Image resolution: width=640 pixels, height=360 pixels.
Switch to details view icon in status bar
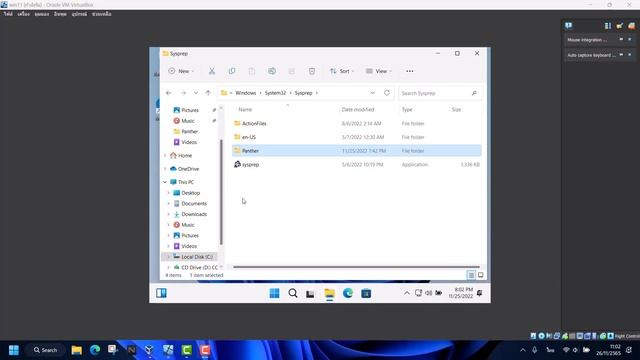coord(471,275)
